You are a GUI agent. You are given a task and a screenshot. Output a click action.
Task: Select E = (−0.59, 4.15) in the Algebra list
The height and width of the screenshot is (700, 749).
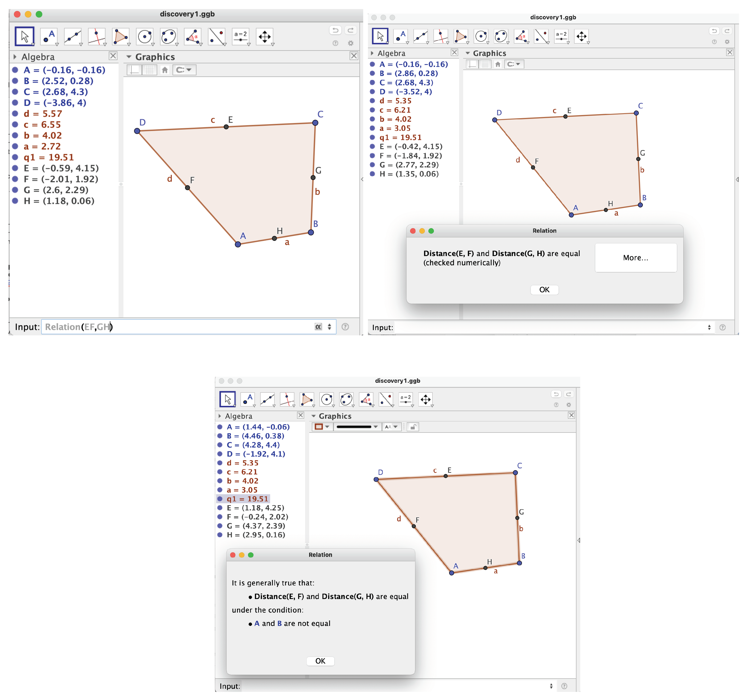click(61, 168)
